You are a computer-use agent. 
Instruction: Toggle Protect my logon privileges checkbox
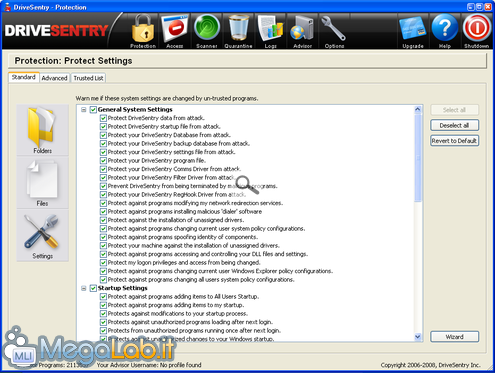tap(103, 263)
